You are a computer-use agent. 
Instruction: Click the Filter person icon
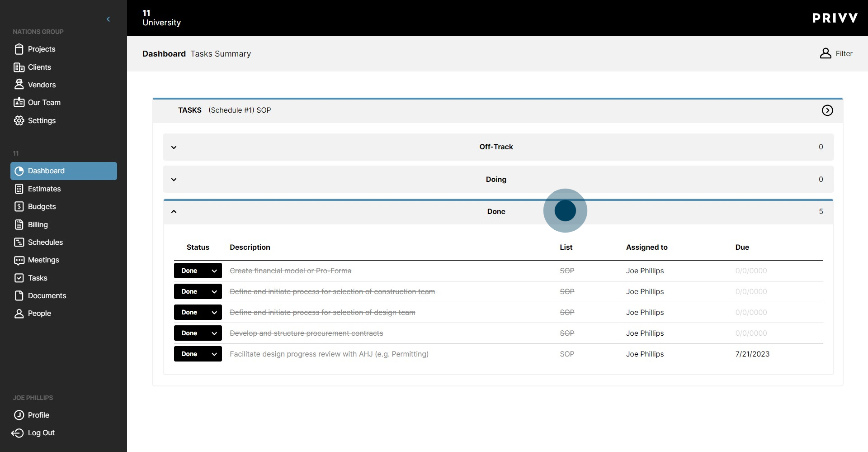pos(826,53)
